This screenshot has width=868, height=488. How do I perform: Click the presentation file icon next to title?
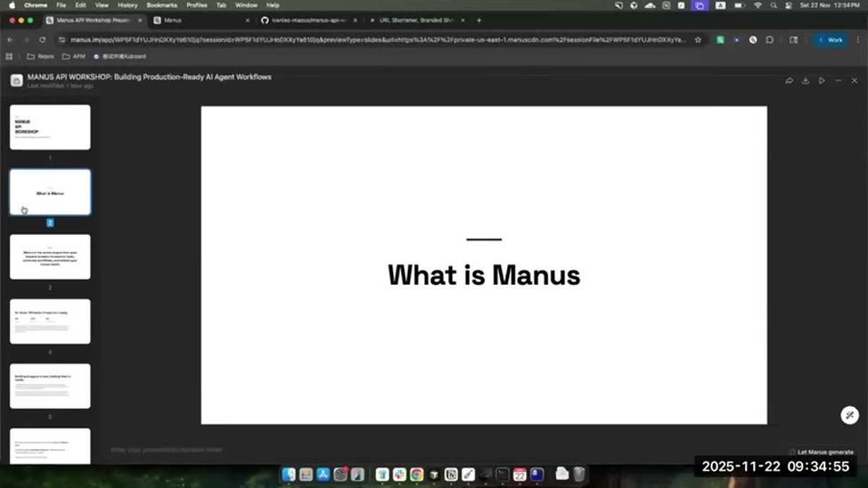16,80
